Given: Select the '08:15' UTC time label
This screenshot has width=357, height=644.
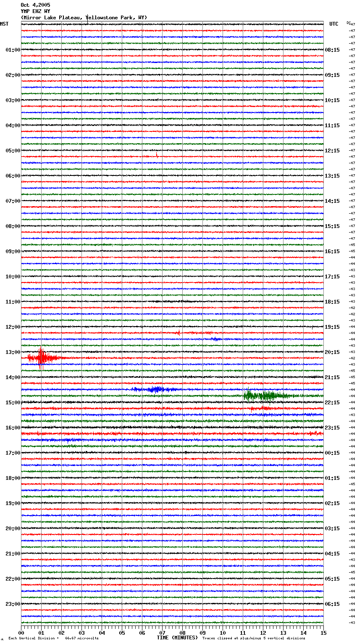Looking at the screenshot, I should pyautogui.click(x=332, y=50).
